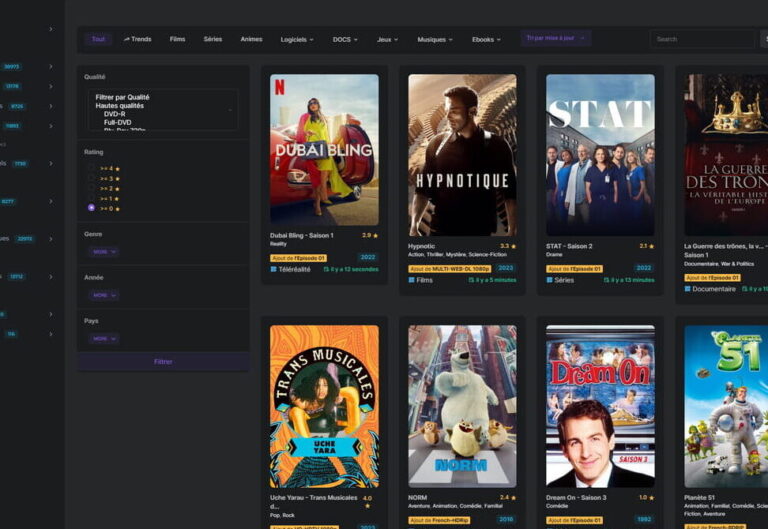Click the 2022 year tag under Dubai Bling
The height and width of the screenshot is (529, 768).
(x=367, y=258)
